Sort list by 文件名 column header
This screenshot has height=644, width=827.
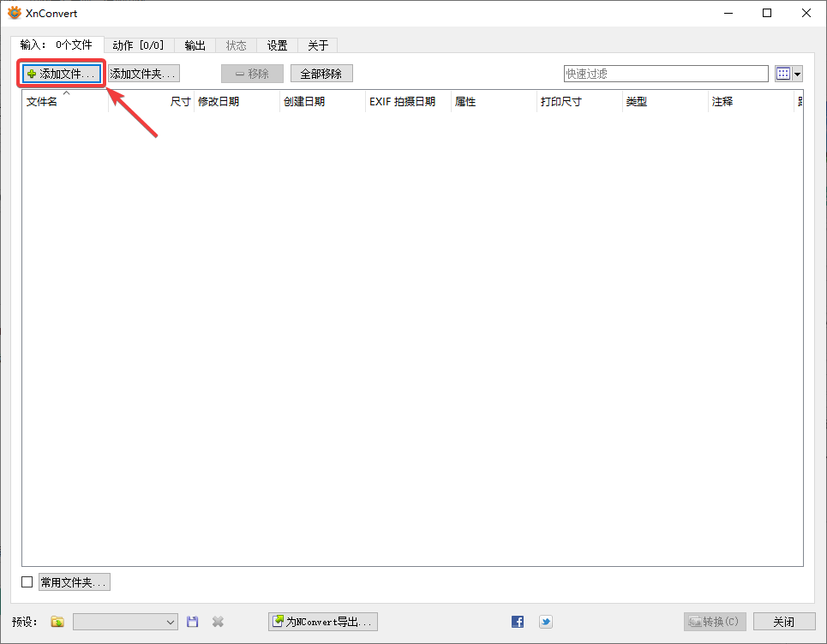pos(43,101)
